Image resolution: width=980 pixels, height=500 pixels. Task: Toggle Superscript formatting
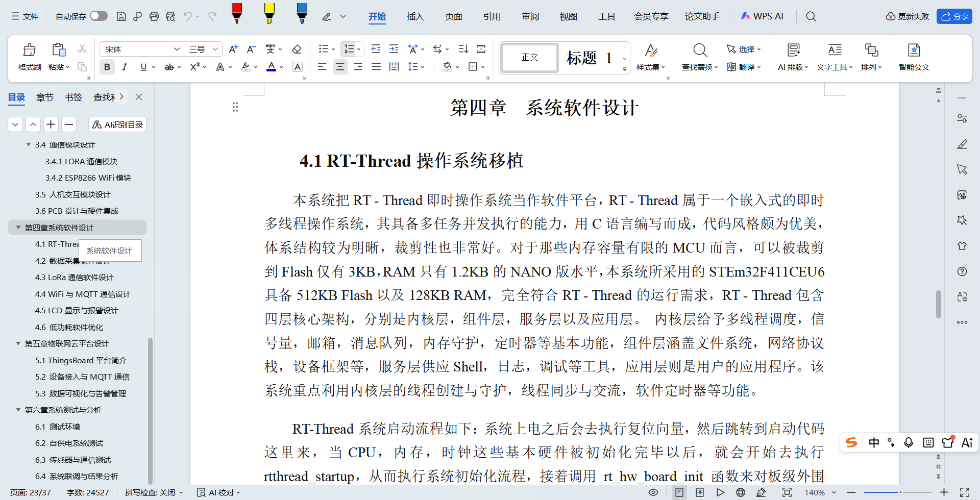[194, 67]
